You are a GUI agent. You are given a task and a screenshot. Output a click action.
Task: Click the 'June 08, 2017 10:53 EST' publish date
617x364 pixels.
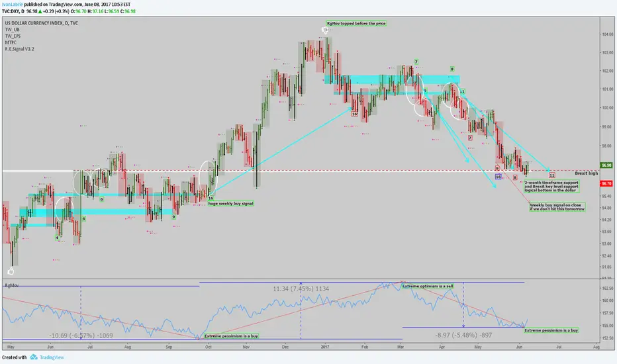coord(107,5)
